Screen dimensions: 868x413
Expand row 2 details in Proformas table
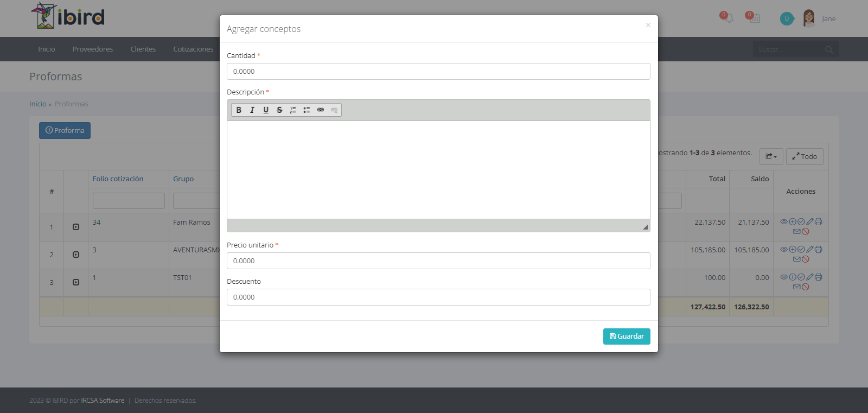point(76,255)
